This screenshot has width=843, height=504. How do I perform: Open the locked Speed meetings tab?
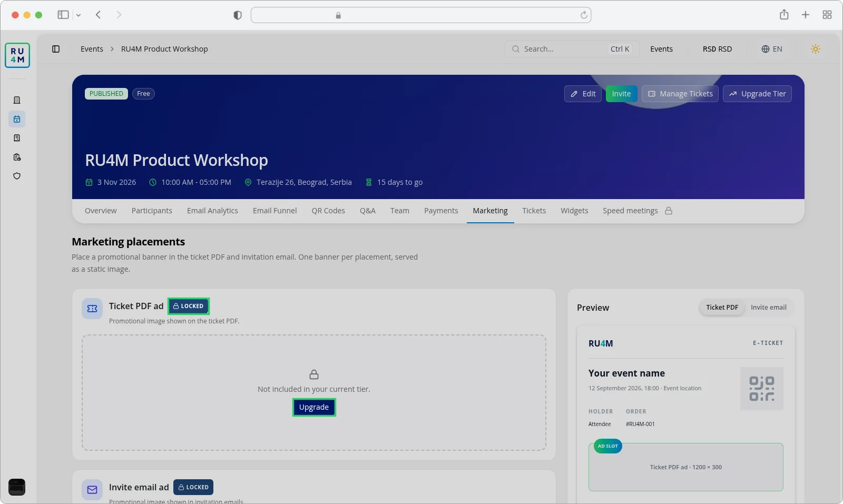[638, 211]
